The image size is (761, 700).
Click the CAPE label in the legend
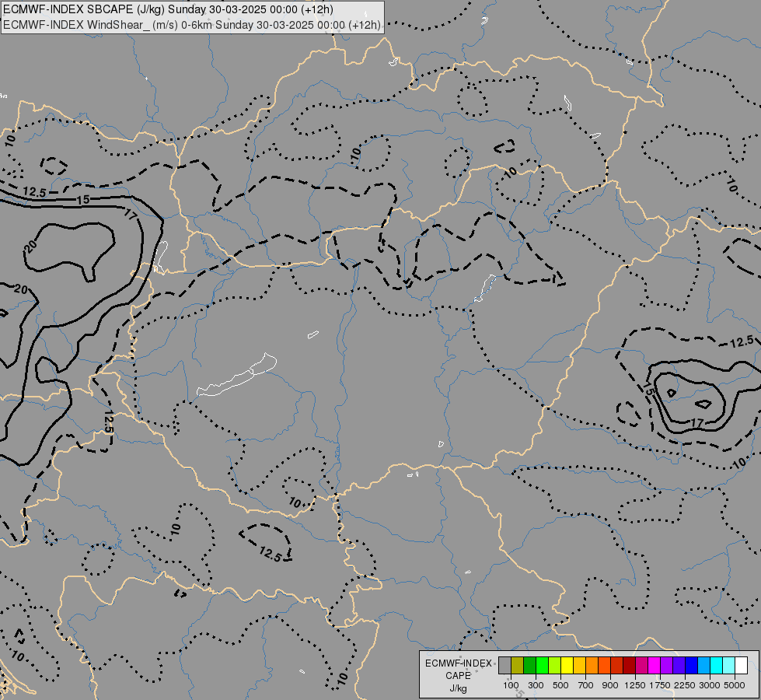click(x=458, y=676)
